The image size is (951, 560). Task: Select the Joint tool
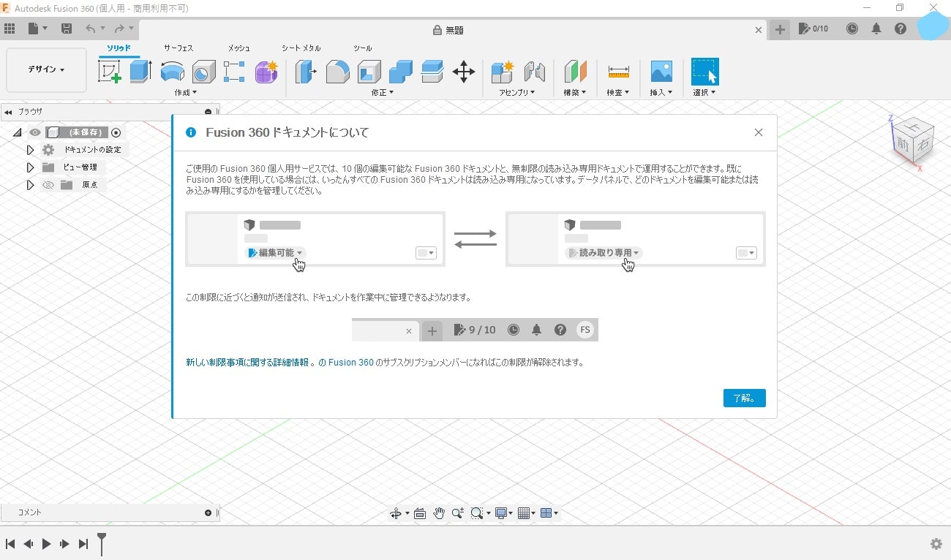pyautogui.click(x=535, y=72)
